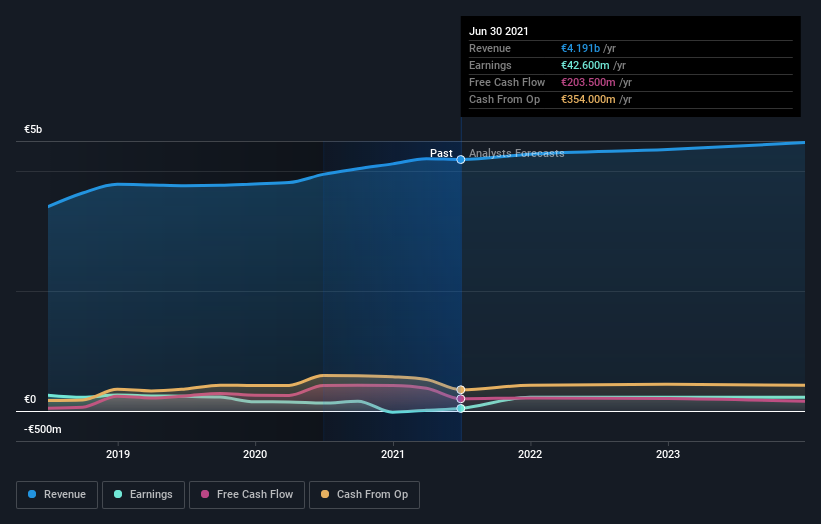Click the €354.000m cash from op value
821x524 pixels.
tap(589, 99)
